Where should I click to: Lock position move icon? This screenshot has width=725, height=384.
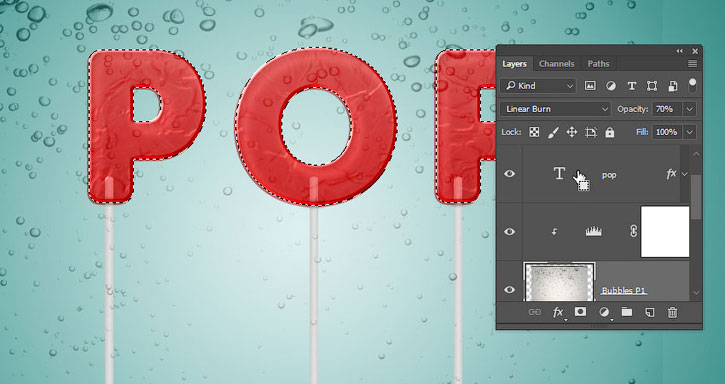click(572, 132)
